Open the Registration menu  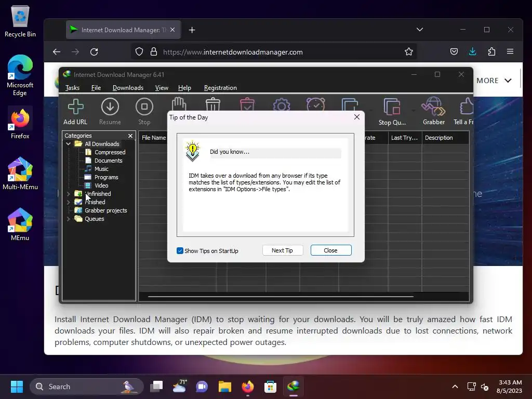[x=220, y=87]
